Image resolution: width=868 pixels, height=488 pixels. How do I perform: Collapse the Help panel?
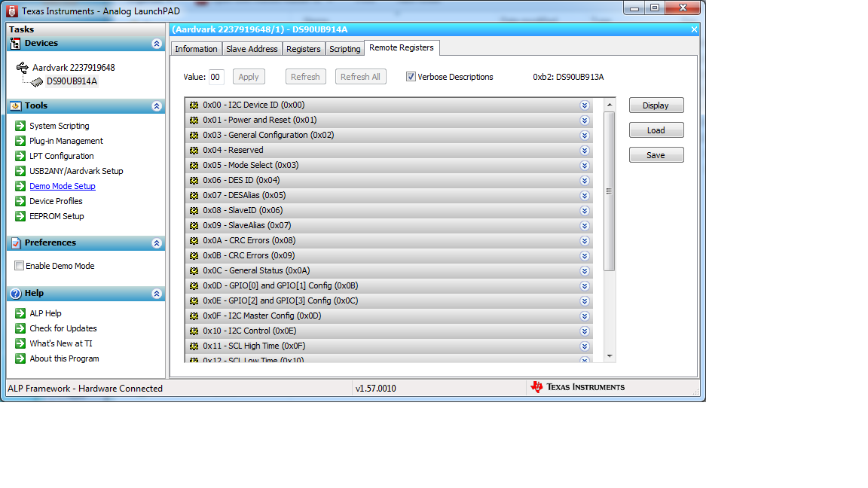(x=157, y=294)
